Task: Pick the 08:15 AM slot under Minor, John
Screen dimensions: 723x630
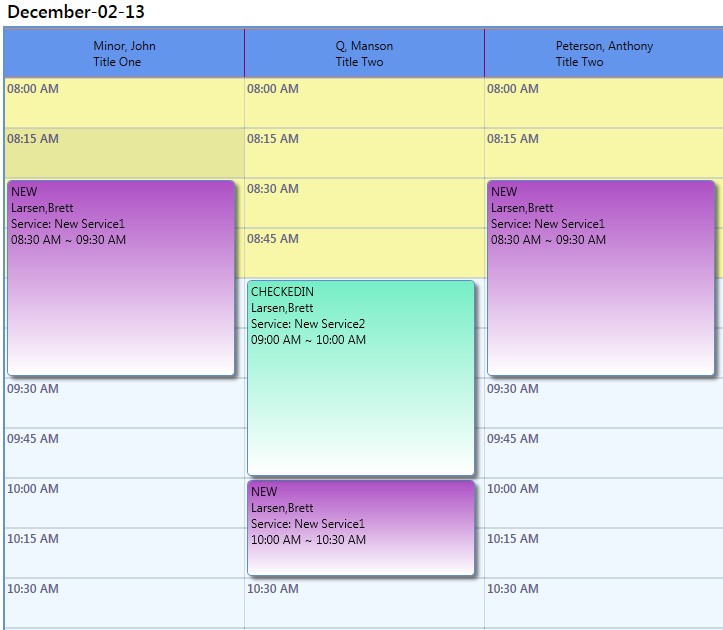Action: (x=124, y=153)
